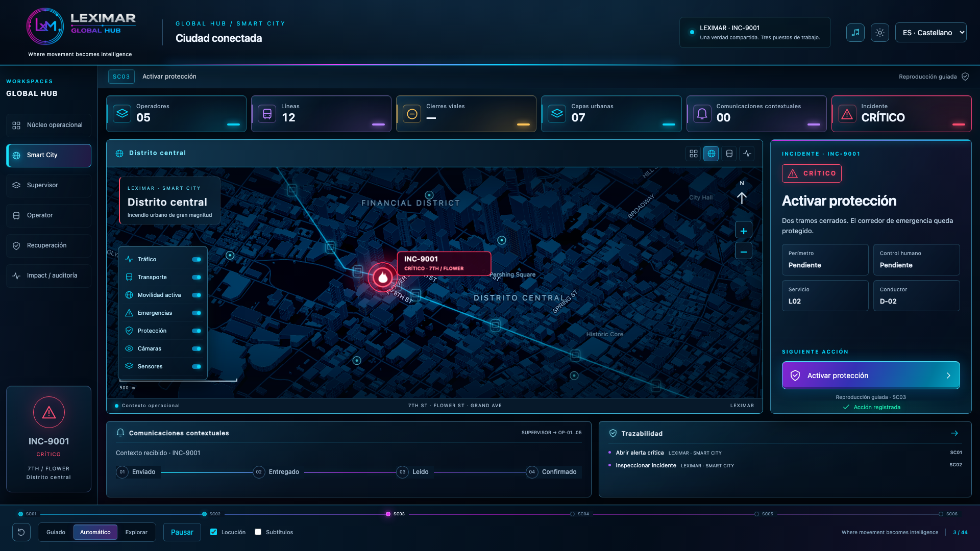Open the ES · Castellano language dropdown
Screen dimensions: 980x551
click(x=931, y=33)
